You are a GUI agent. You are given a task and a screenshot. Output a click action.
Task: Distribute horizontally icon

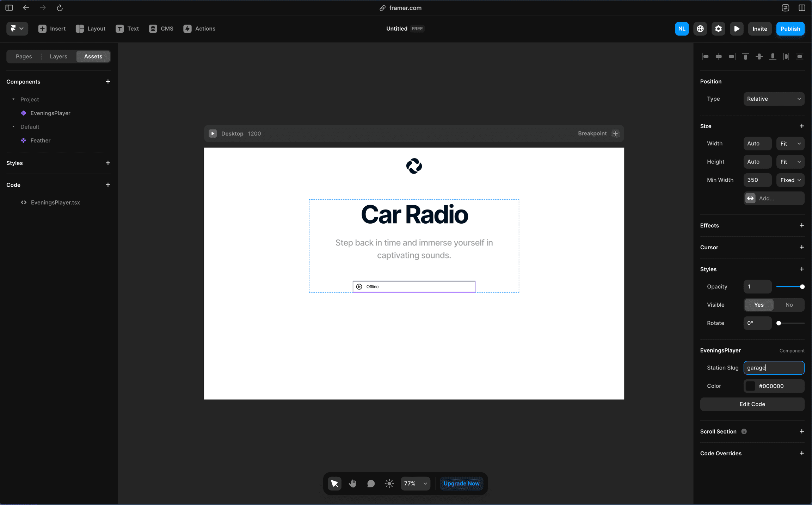coord(786,56)
